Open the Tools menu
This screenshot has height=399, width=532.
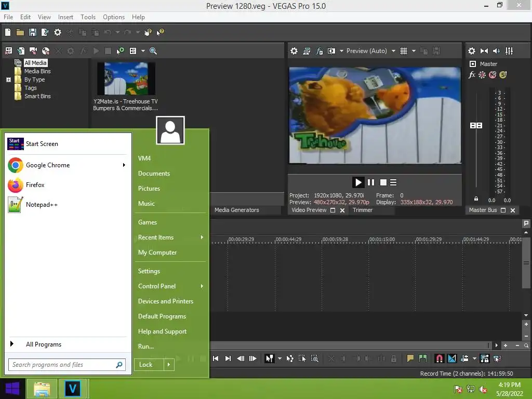tap(88, 17)
